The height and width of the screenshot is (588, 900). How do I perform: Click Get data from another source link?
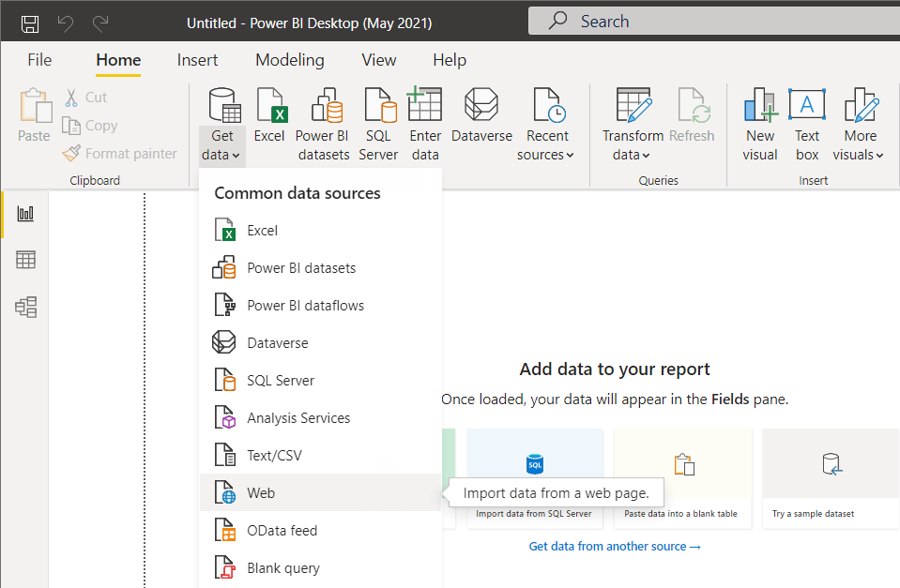(x=615, y=546)
